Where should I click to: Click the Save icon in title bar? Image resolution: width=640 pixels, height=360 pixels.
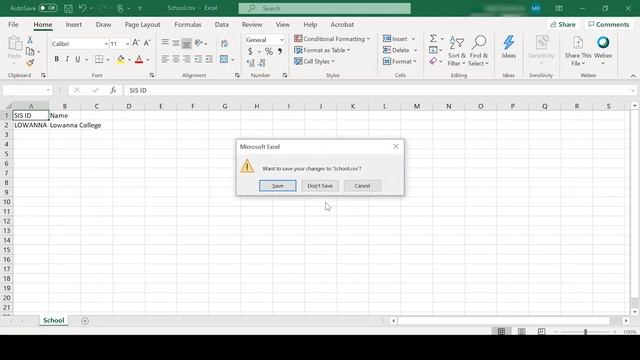coord(69,8)
